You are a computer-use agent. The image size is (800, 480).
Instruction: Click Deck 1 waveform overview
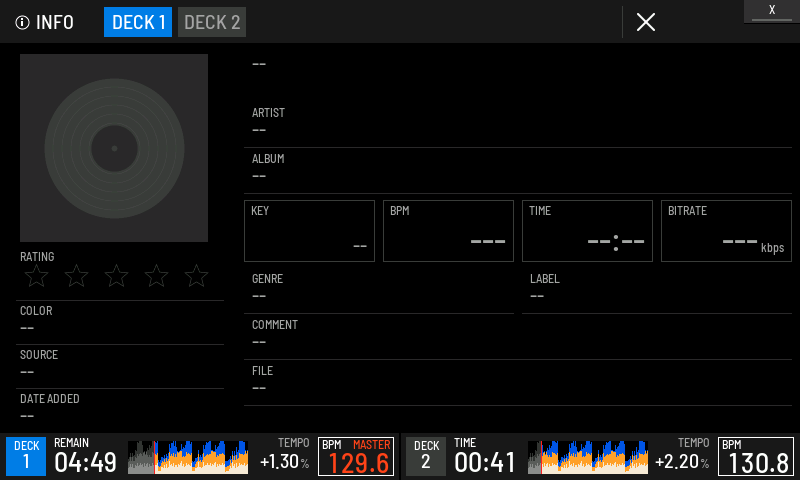point(188,457)
